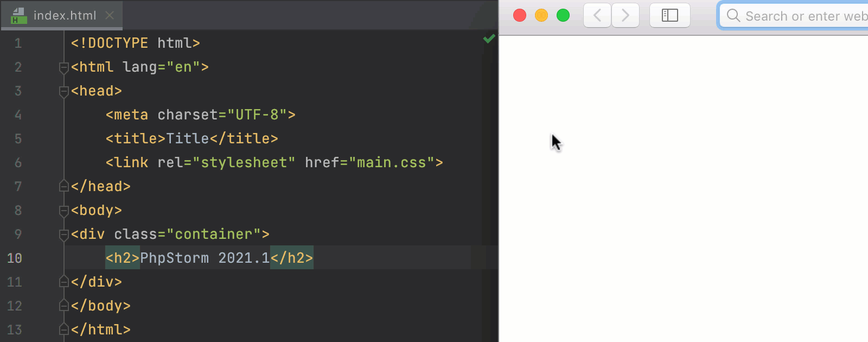Select the index.html tab
This screenshot has width=868, height=342.
62,15
